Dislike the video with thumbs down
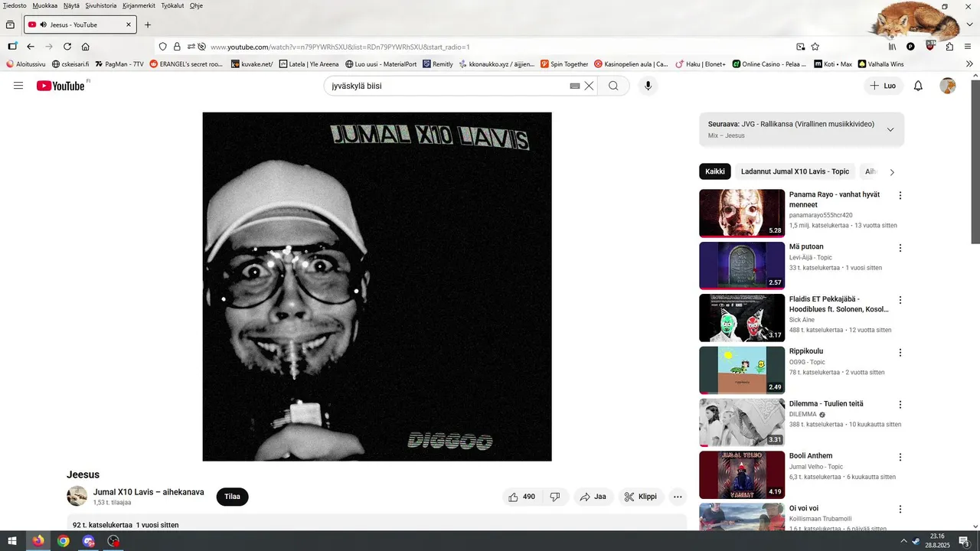The height and width of the screenshot is (551, 980). tap(555, 497)
